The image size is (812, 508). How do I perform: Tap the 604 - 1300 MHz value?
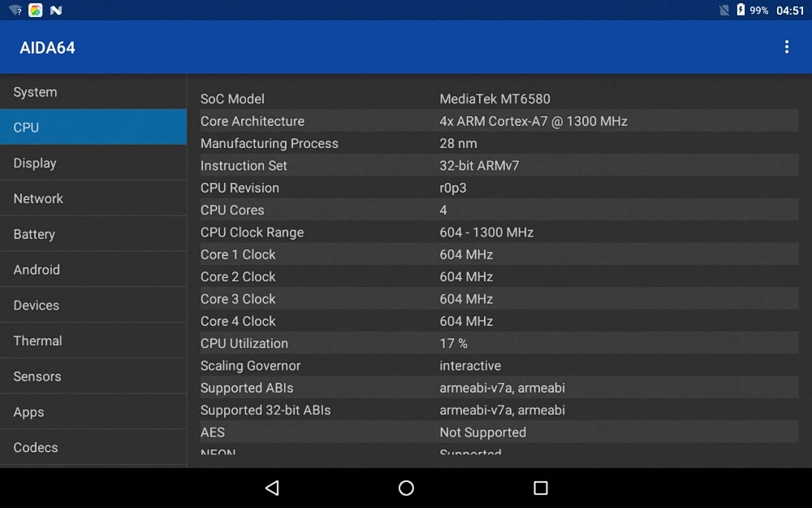point(486,232)
